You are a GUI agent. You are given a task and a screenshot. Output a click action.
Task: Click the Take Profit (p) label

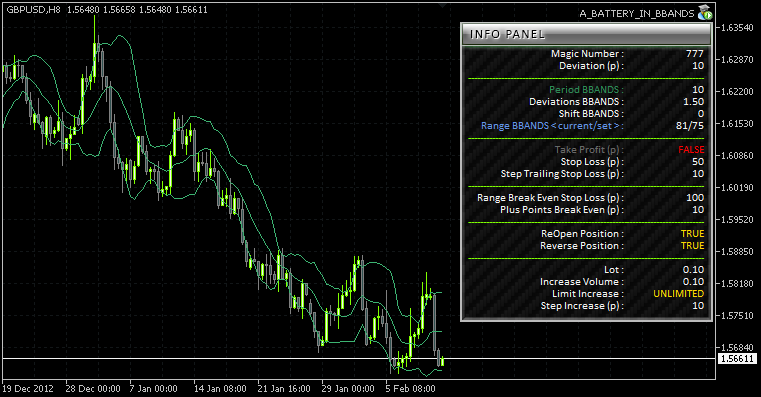[x=589, y=149]
